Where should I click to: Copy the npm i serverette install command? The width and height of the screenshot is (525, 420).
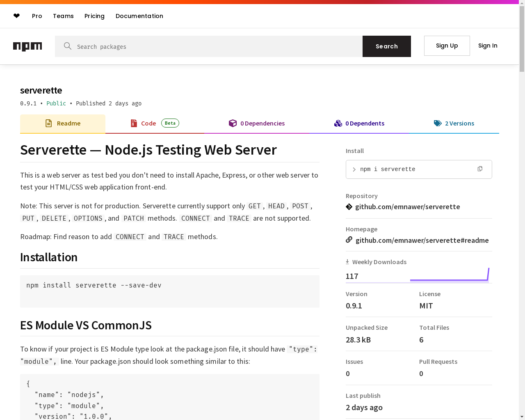point(480,169)
